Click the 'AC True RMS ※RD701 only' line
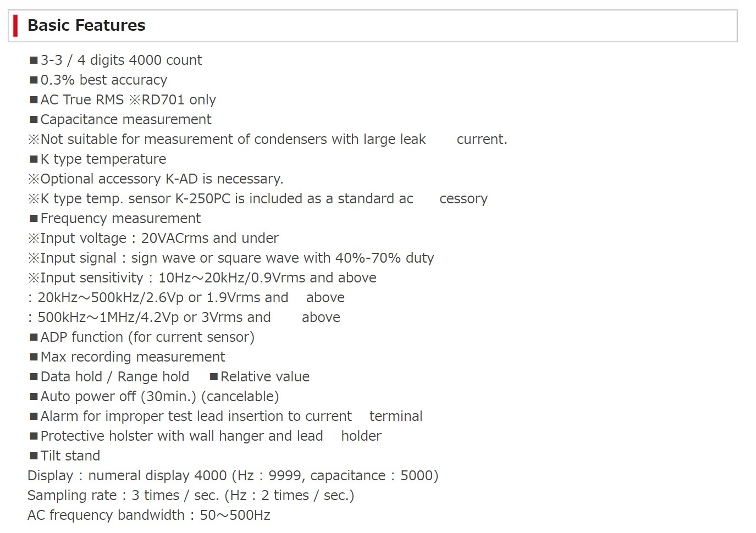Viewport: 756px width, 533px height. (123, 99)
